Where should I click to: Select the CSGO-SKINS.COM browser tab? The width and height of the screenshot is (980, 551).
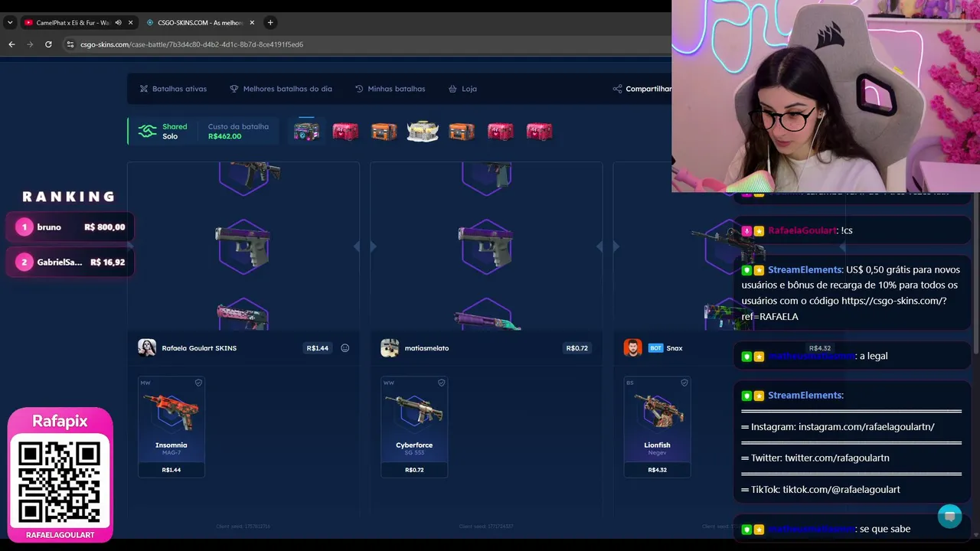pyautogui.click(x=201, y=23)
